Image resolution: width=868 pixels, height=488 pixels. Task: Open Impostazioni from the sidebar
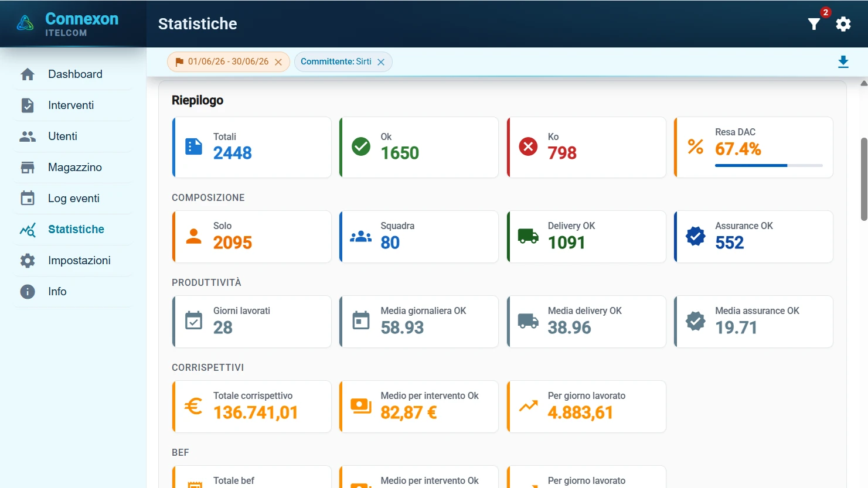point(73,261)
